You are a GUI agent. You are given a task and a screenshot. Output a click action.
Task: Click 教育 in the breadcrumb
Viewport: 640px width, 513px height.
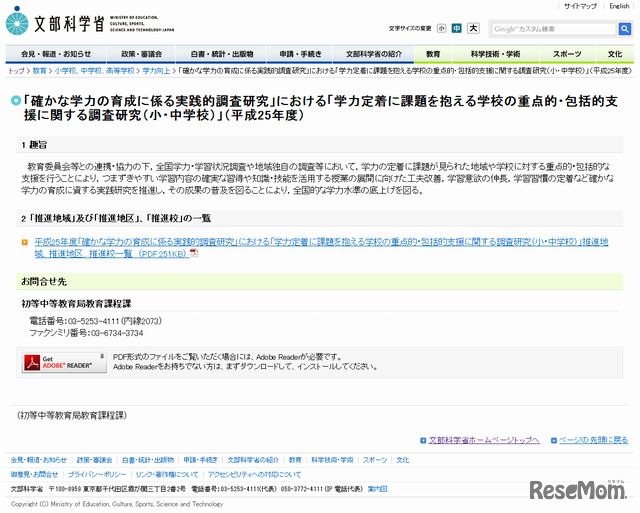(x=39, y=71)
